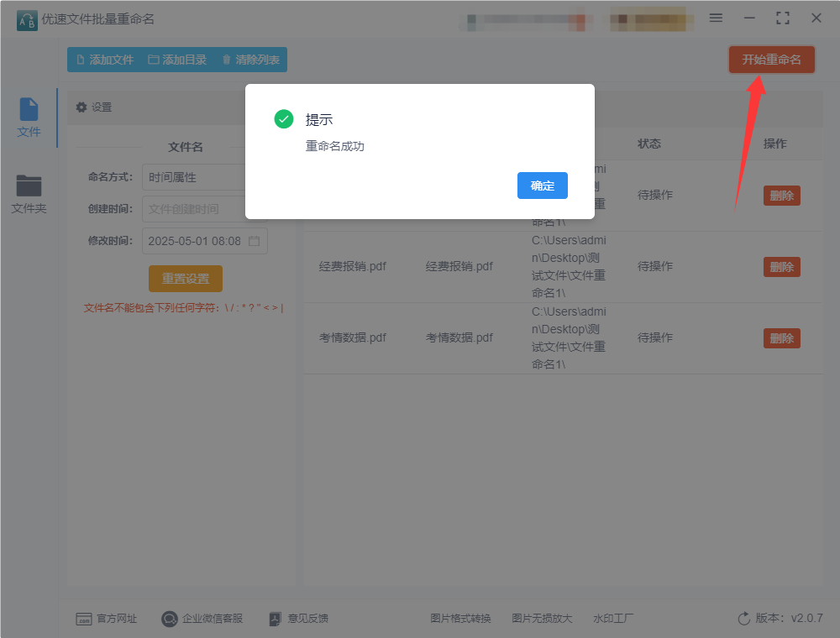Click the 添加文件 toolbar button
The image size is (840, 638).
point(105,60)
